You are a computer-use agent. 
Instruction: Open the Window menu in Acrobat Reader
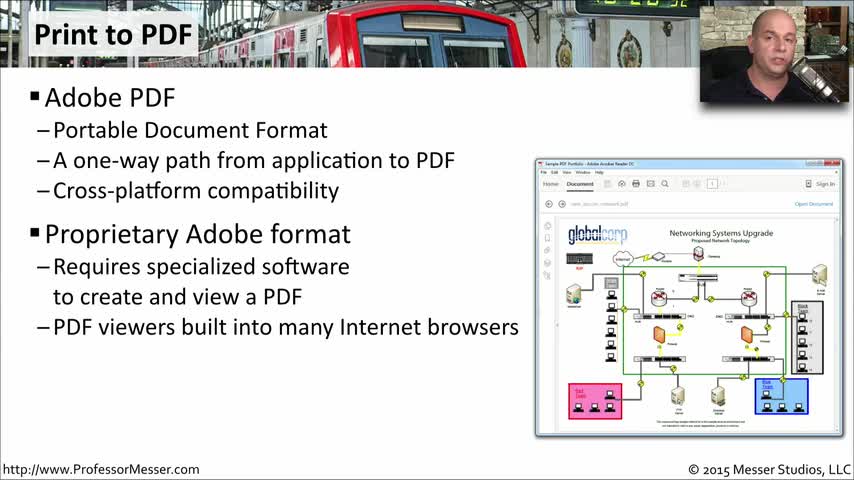point(583,172)
